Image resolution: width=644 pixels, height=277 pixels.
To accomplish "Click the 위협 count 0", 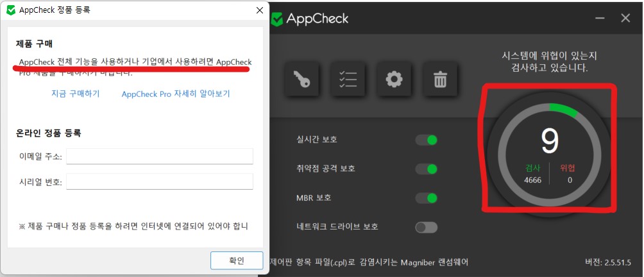I will coord(570,180).
